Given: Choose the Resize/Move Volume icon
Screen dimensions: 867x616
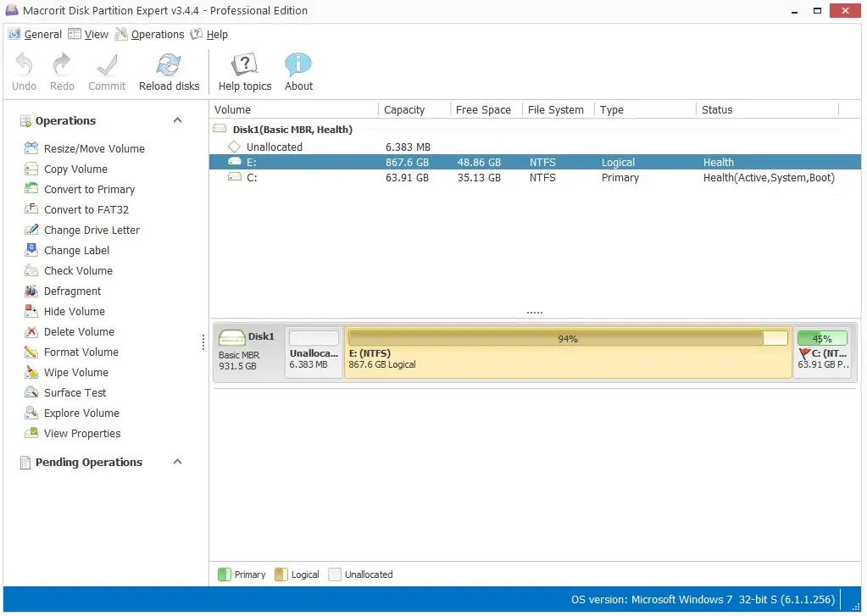Looking at the screenshot, I should [x=31, y=147].
